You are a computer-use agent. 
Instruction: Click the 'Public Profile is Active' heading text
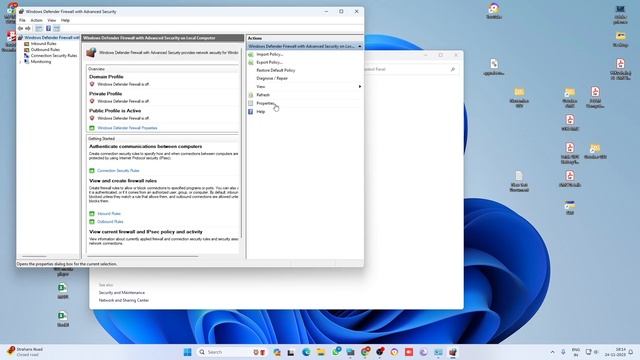tap(115, 111)
